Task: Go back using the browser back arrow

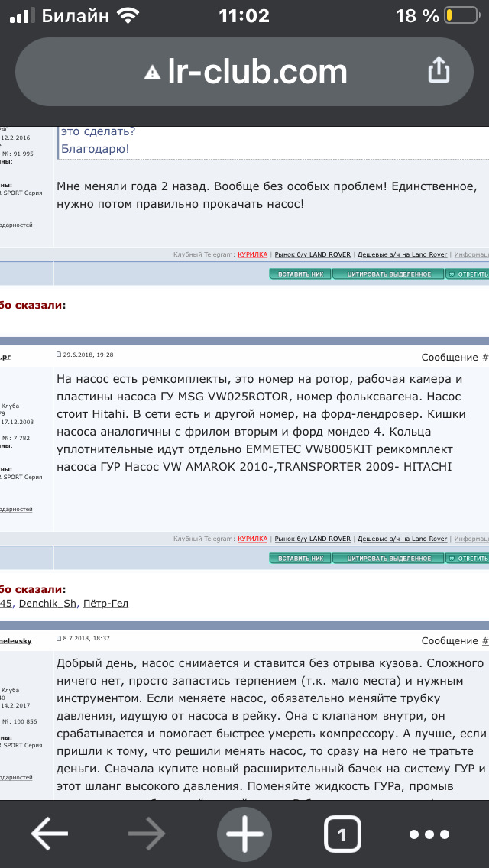Action: (x=50, y=834)
